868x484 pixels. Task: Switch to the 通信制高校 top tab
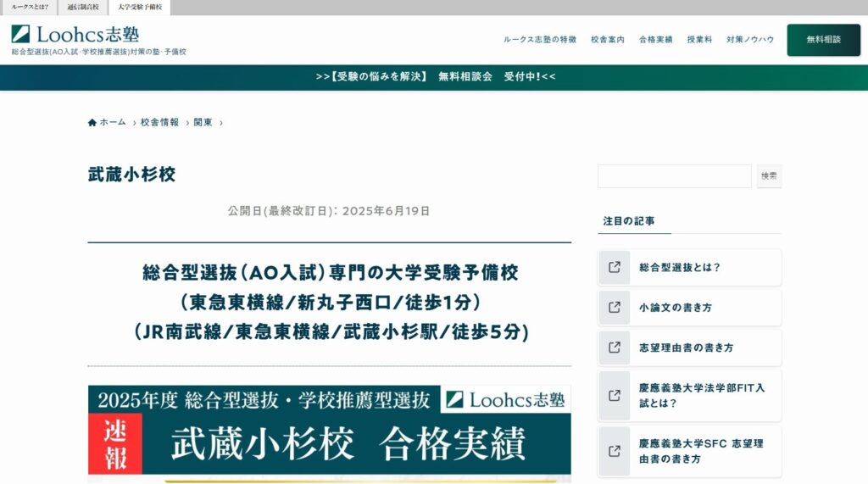[83, 8]
